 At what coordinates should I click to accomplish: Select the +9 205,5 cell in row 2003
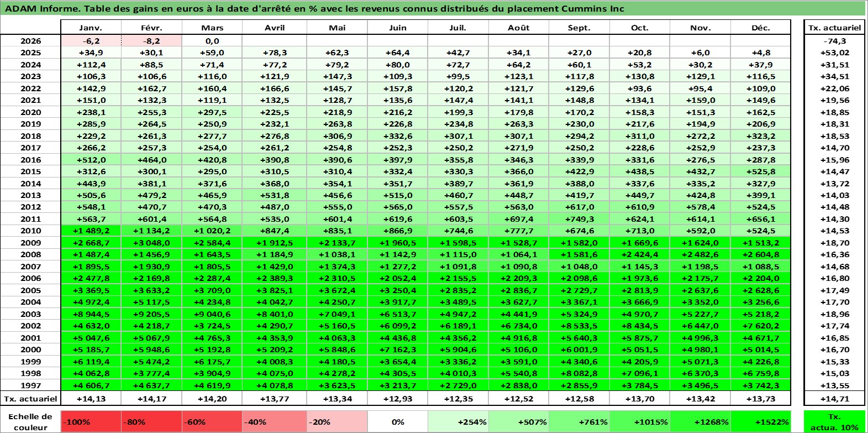pos(151,314)
